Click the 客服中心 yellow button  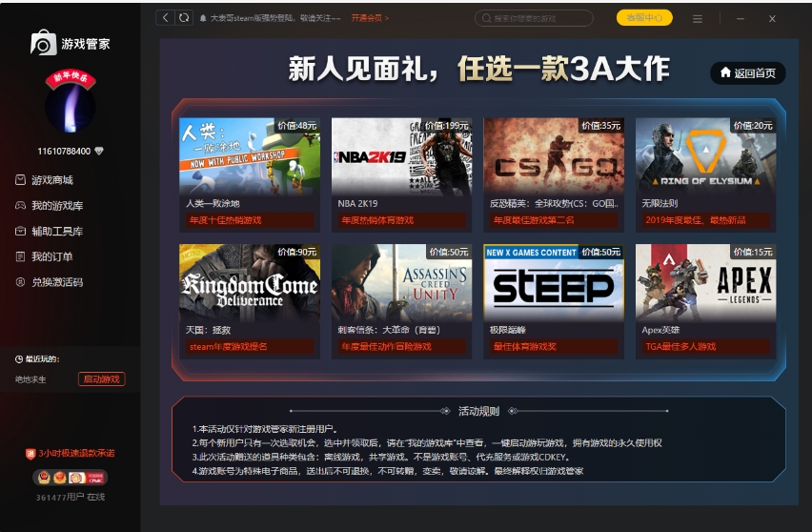pos(644,17)
